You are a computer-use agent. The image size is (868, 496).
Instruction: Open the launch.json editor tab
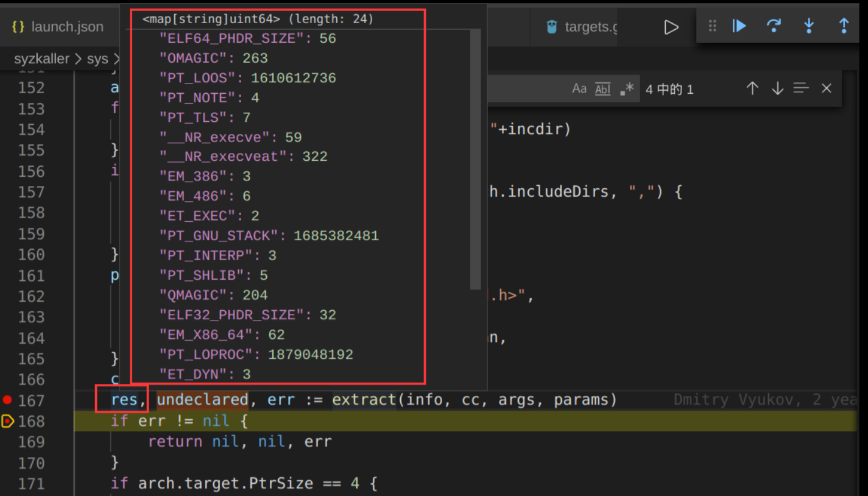[58, 27]
